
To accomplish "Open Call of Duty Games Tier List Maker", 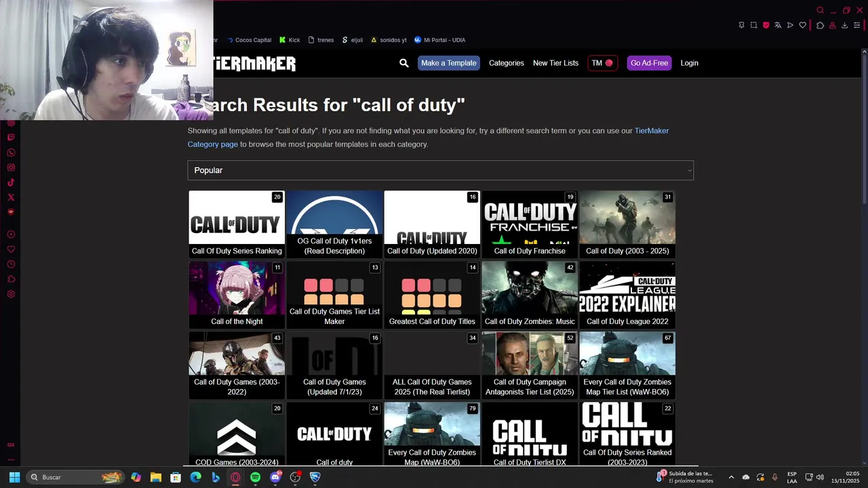I will [x=334, y=295].
